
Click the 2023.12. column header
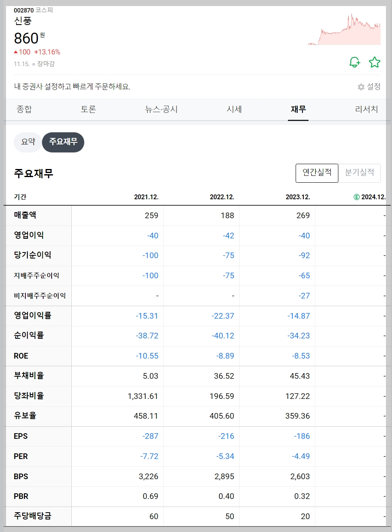click(298, 197)
